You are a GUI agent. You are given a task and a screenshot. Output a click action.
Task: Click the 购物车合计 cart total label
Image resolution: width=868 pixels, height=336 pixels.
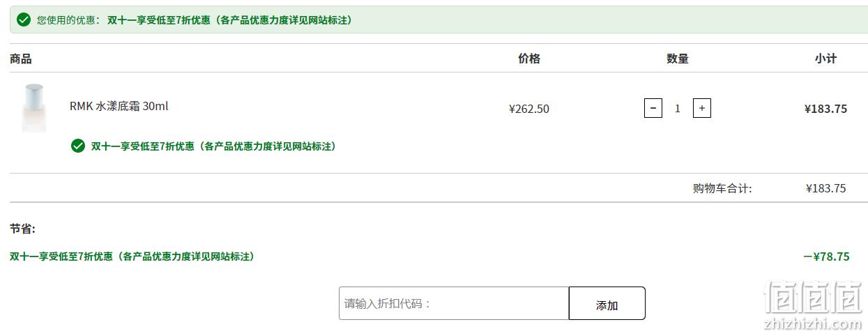(x=722, y=188)
